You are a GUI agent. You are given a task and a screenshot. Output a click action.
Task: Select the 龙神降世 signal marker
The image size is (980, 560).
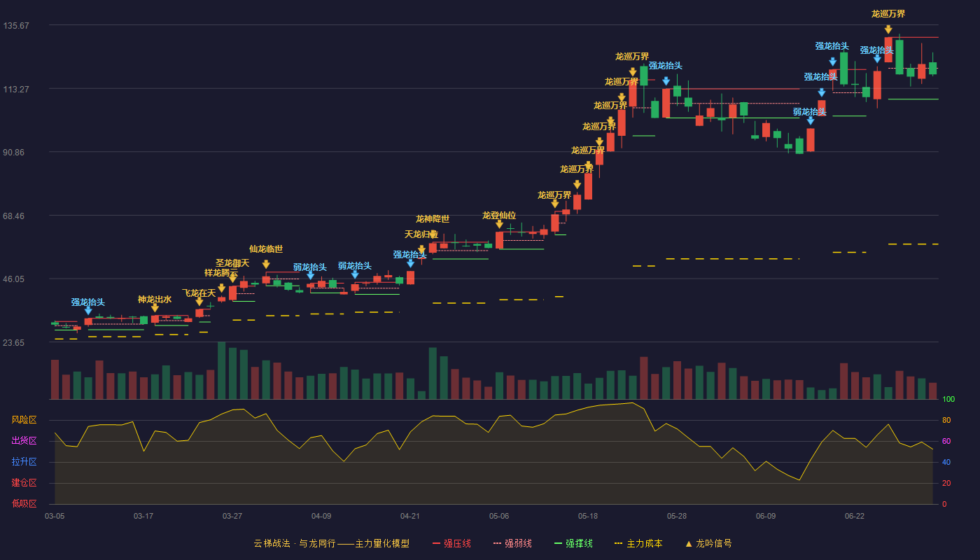(433, 234)
